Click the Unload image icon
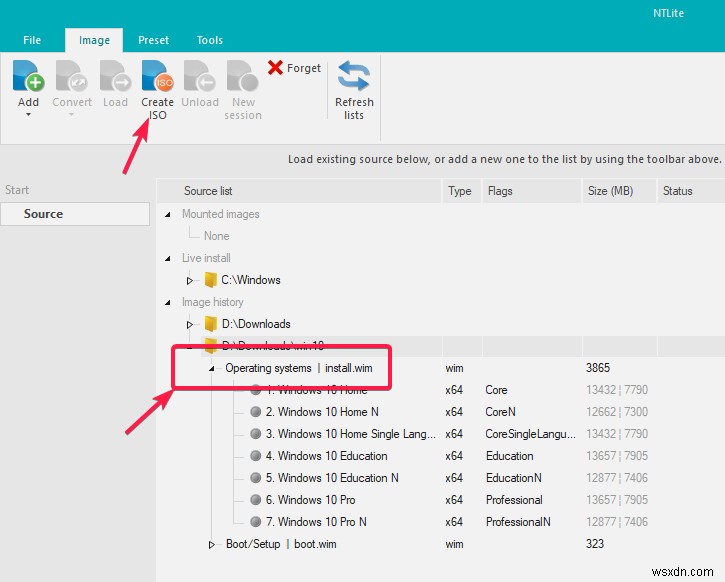This screenshot has height=582, width=725. coord(200,76)
